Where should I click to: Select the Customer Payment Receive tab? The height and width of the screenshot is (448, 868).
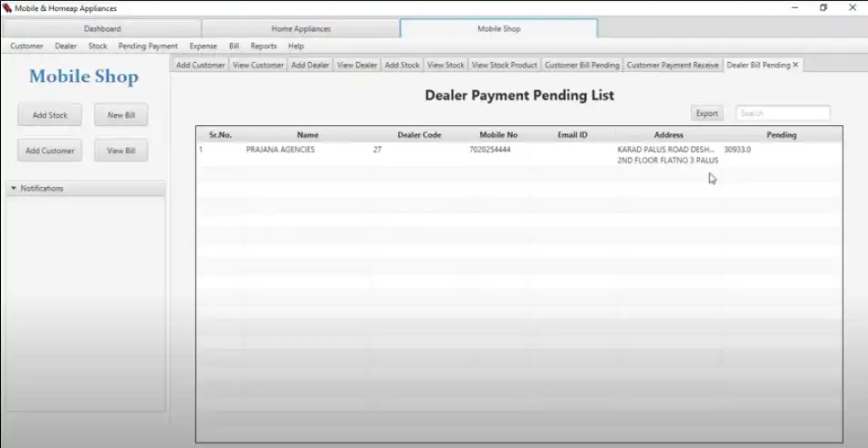coord(673,65)
